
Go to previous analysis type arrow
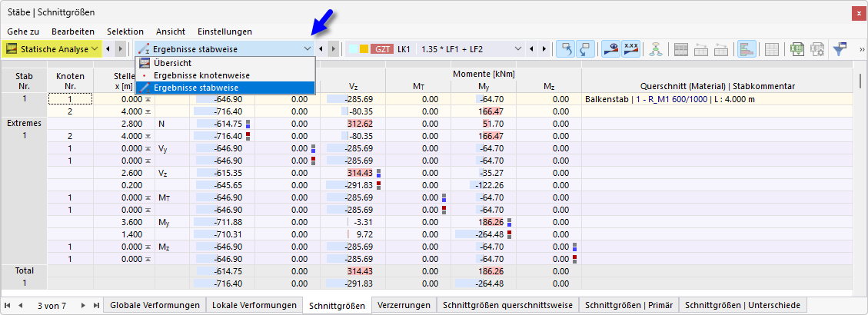pos(108,48)
